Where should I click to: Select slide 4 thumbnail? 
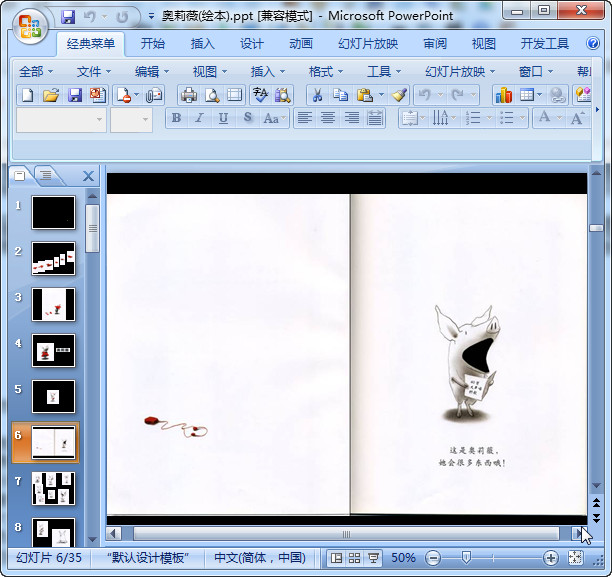53,351
